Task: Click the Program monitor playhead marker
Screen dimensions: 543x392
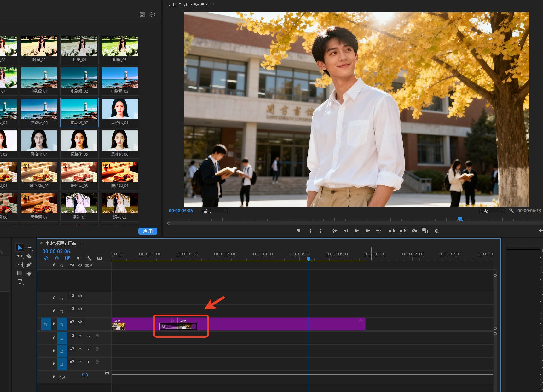Action: pos(460,219)
